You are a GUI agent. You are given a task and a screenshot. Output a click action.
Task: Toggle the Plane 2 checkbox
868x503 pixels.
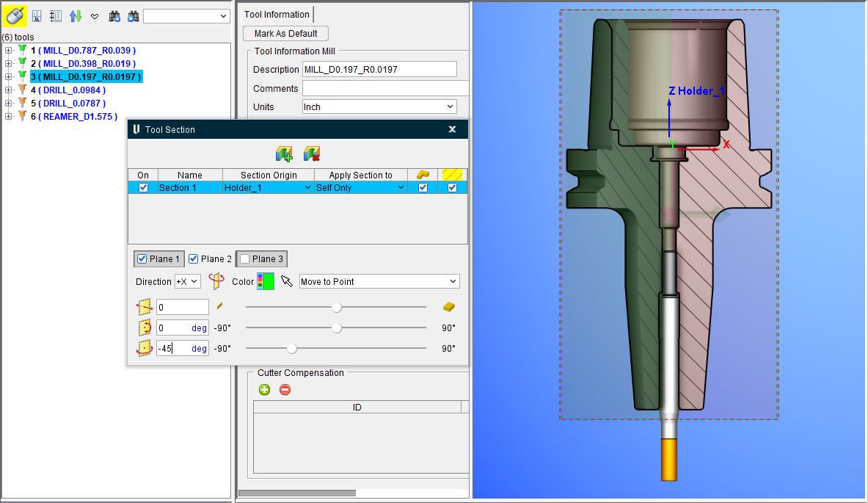click(x=194, y=259)
